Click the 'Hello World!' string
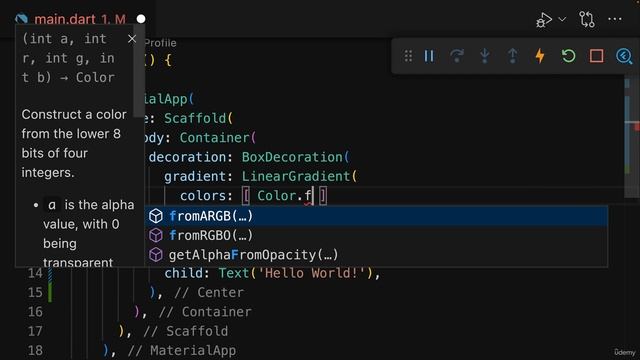The width and height of the screenshot is (640, 360). pos(312,273)
